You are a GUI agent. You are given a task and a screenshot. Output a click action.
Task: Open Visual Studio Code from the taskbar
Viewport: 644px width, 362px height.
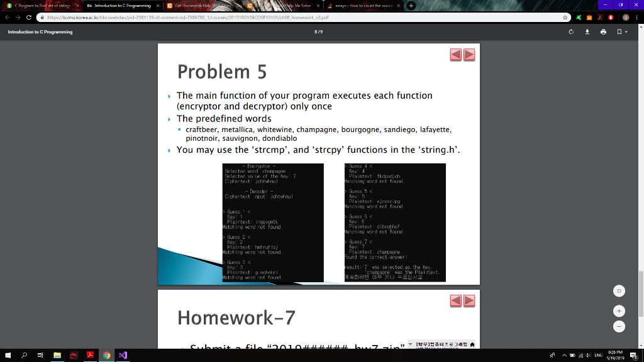(123, 355)
